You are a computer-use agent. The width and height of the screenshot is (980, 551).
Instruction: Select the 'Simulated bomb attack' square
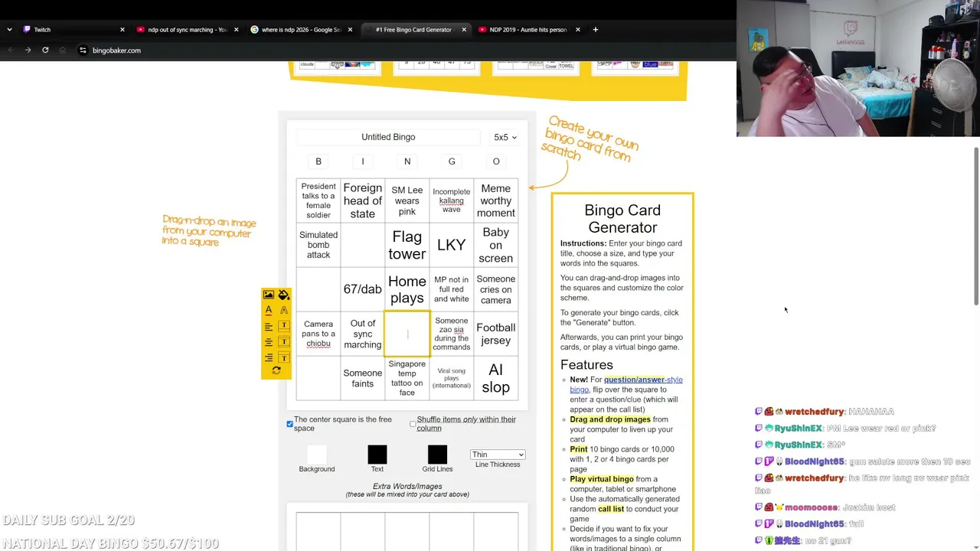coord(318,245)
